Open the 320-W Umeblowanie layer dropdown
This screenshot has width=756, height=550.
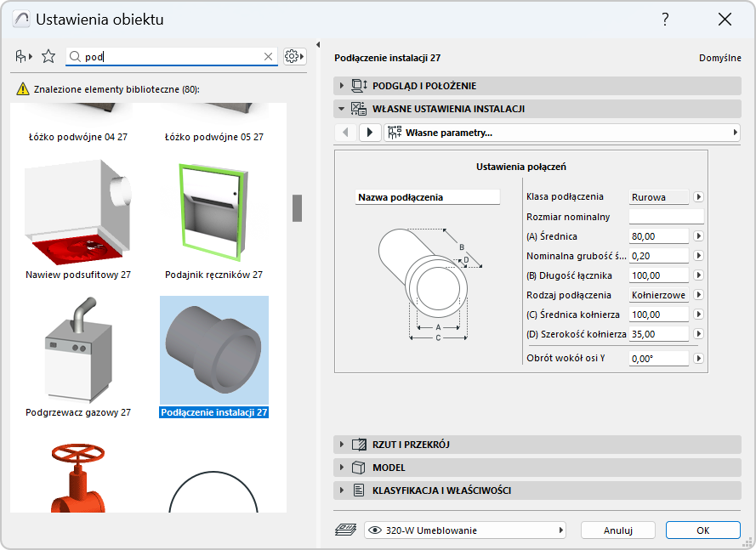pyautogui.click(x=465, y=530)
